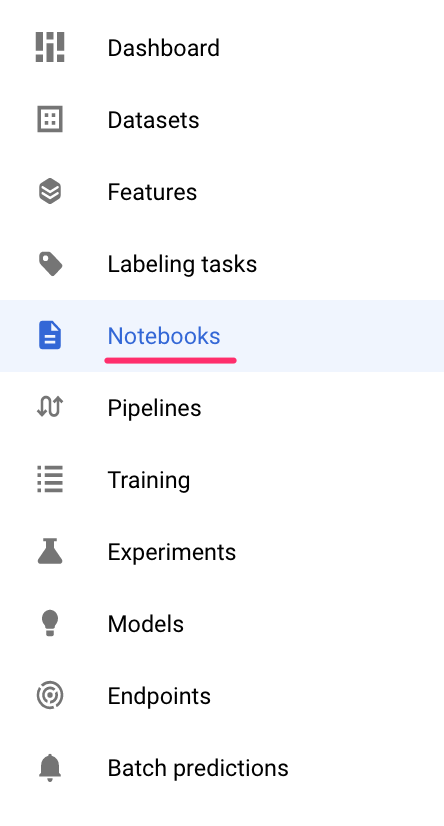The width and height of the screenshot is (444, 826).
Task: Click the Training list icon
Action: (x=50, y=479)
